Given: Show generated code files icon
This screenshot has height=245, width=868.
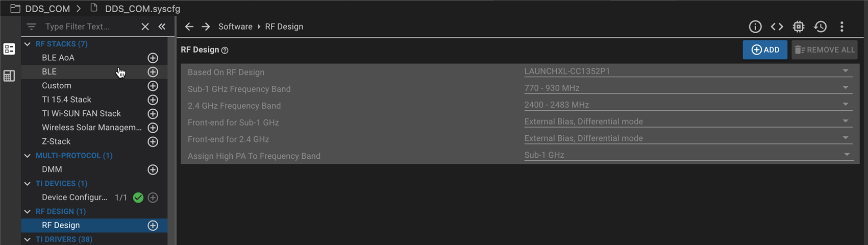Looking at the screenshot, I should [x=777, y=27].
